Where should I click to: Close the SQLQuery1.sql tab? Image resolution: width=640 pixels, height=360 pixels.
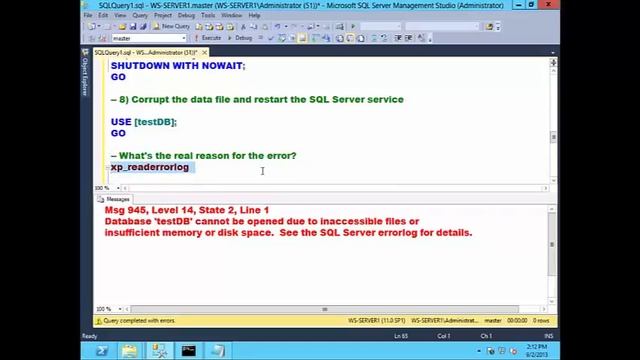point(204,53)
